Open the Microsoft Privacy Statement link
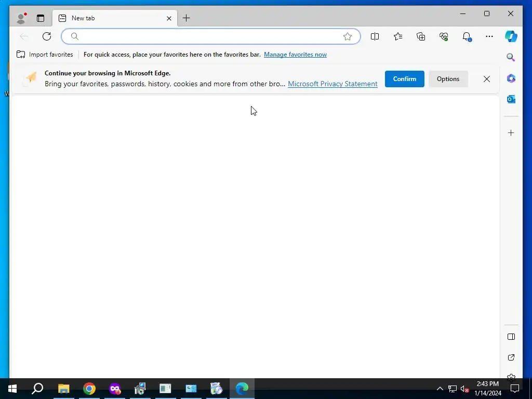This screenshot has width=532, height=399. [332, 84]
